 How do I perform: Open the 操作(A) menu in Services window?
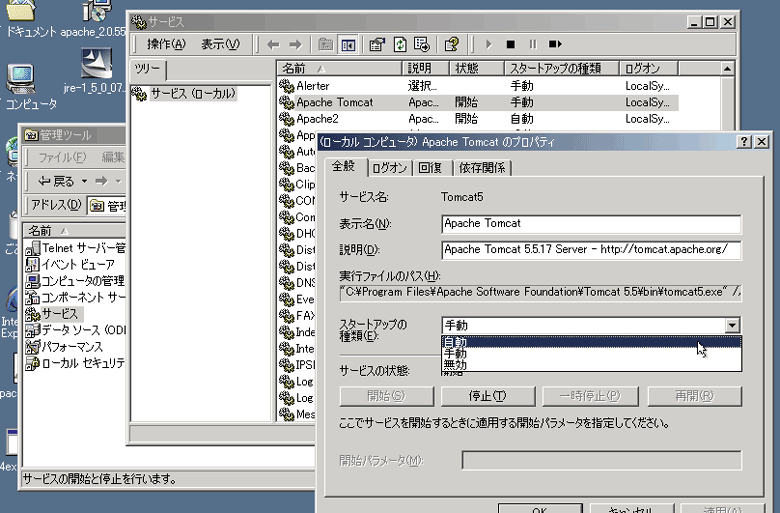pyautogui.click(x=166, y=45)
